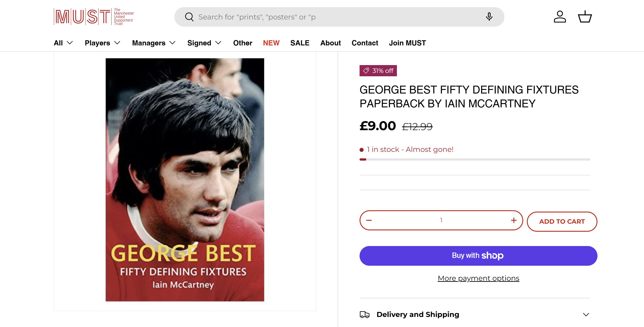
Task: Decrease quantity with minus button
Action: [369, 220]
